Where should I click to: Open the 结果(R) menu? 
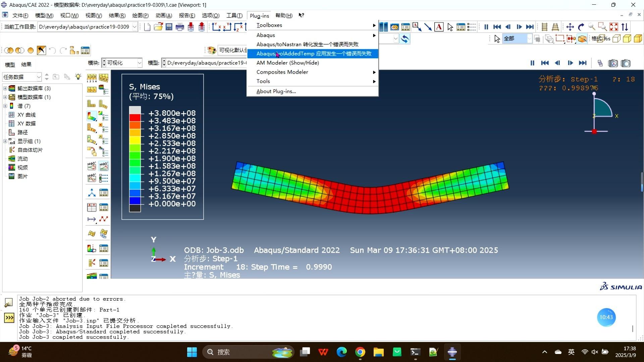click(117, 15)
